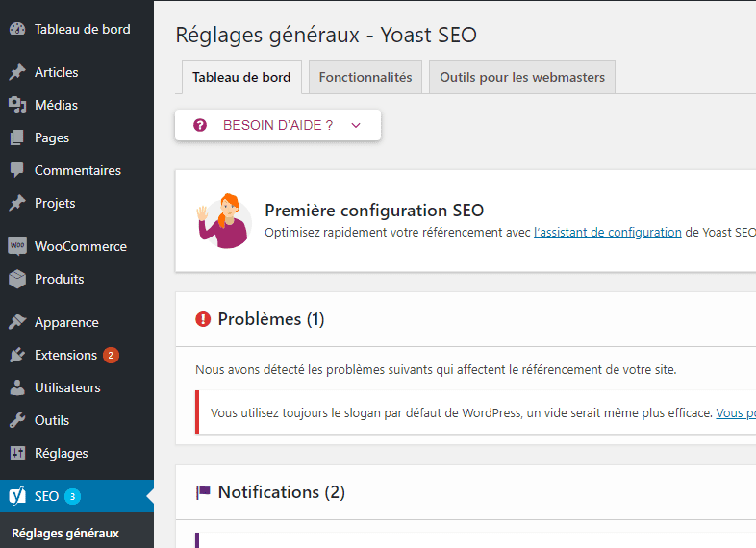Click the Produits box icon
The height and width of the screenshot is (548, 756).
coord(17,279)
